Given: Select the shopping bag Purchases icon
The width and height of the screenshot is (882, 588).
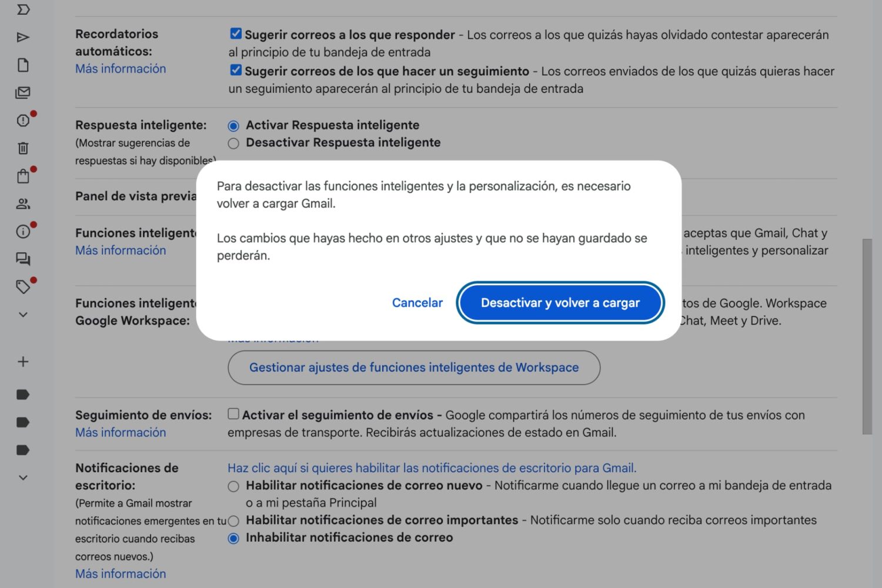Looking at the screenshot, I should pyautogui.click(x=23, y=175).
